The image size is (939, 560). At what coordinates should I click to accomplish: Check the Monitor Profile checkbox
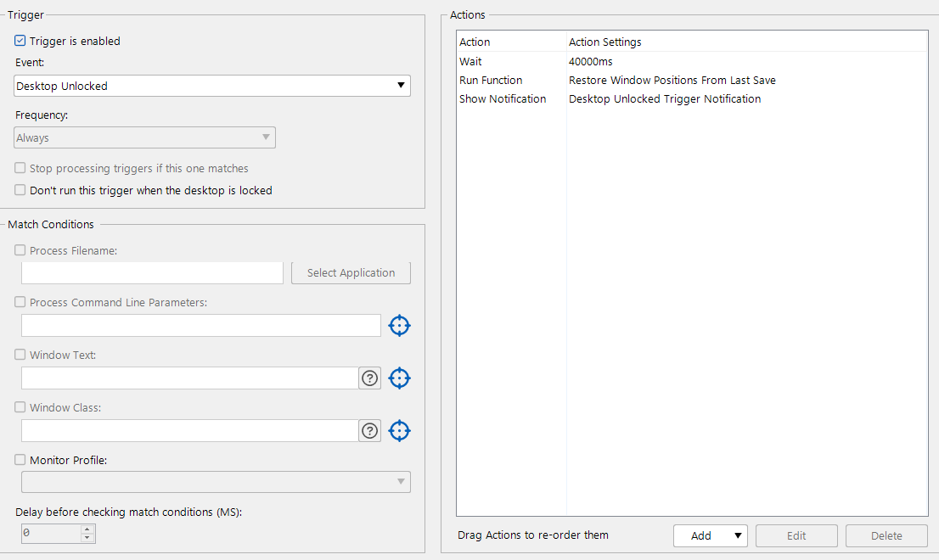point(20,460)
